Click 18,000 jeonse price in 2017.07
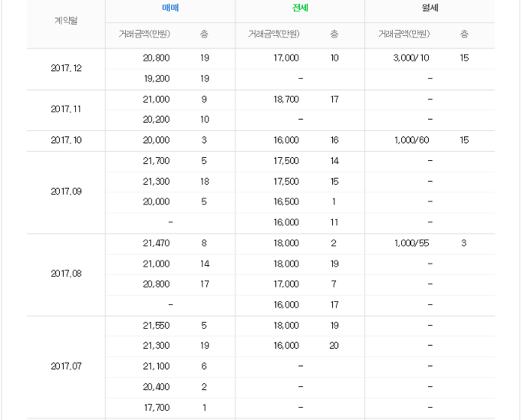The image size is (524, 420). (286, 326)
